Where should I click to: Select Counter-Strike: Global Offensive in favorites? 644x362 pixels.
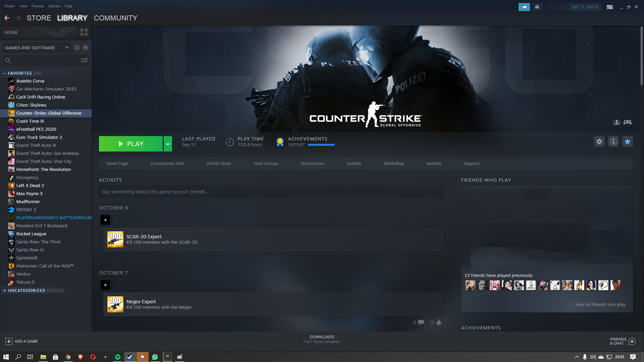tap(48, 113)
